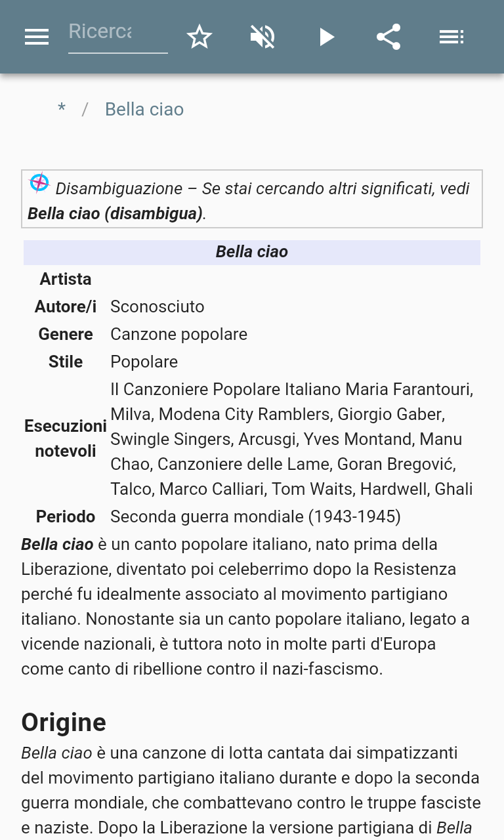This screenshot has width=504, height=840.
Task: Share this article via share icon
Action: click(x=388, y=37)
